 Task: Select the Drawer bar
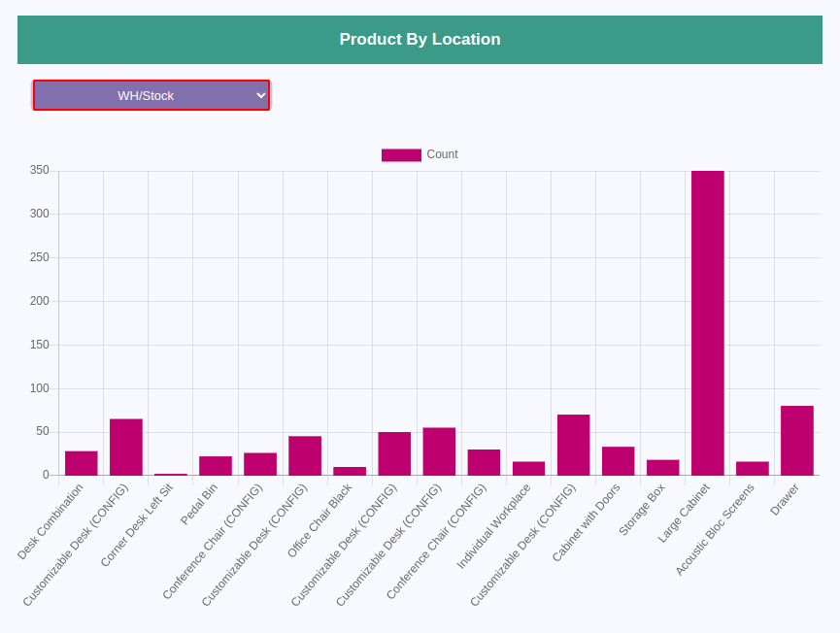796,440
